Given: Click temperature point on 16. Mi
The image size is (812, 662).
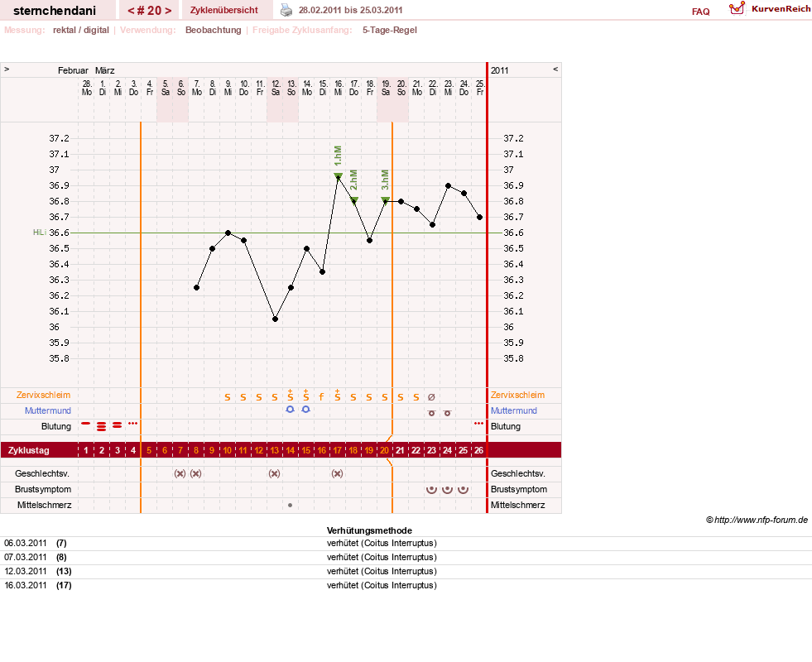Looking at the screenshot, I should 339,178.
